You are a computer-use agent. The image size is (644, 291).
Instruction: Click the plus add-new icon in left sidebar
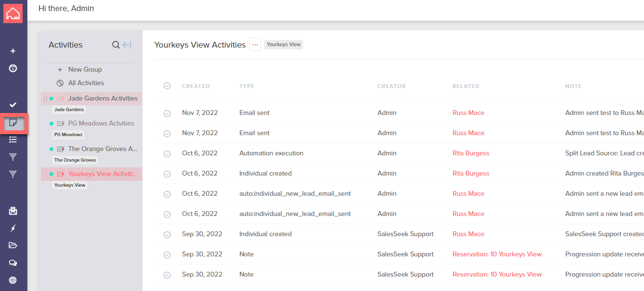coord(13,51)
